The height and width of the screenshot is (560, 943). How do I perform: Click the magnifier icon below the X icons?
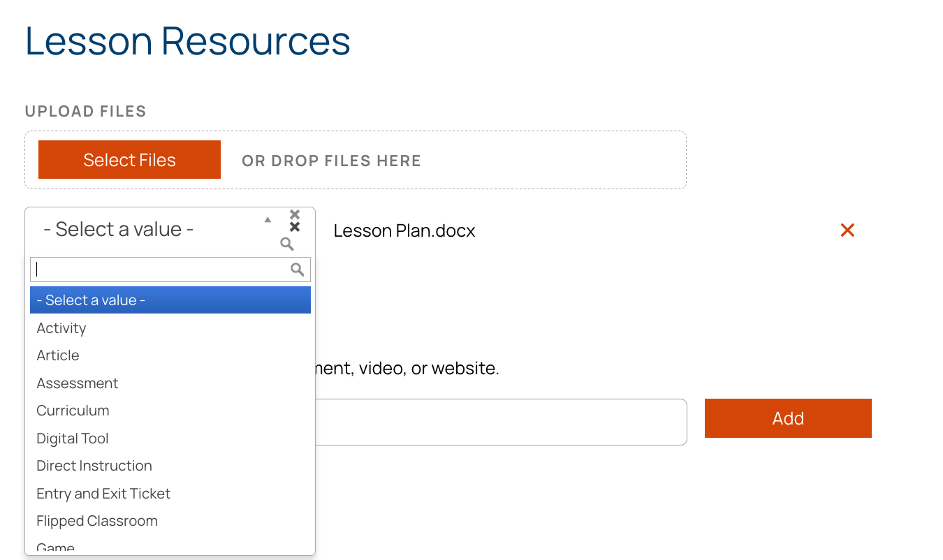point(287,244)
